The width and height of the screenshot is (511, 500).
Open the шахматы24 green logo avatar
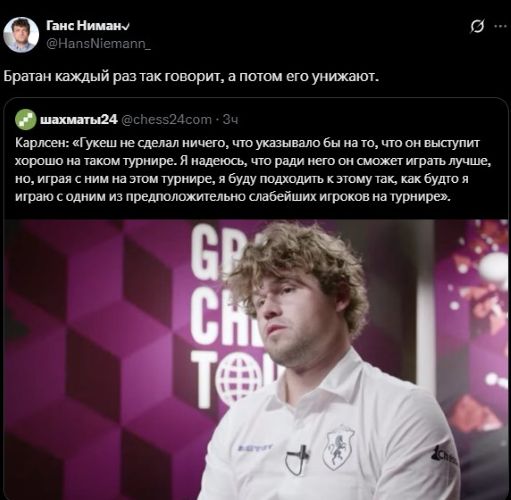point(26,119)
